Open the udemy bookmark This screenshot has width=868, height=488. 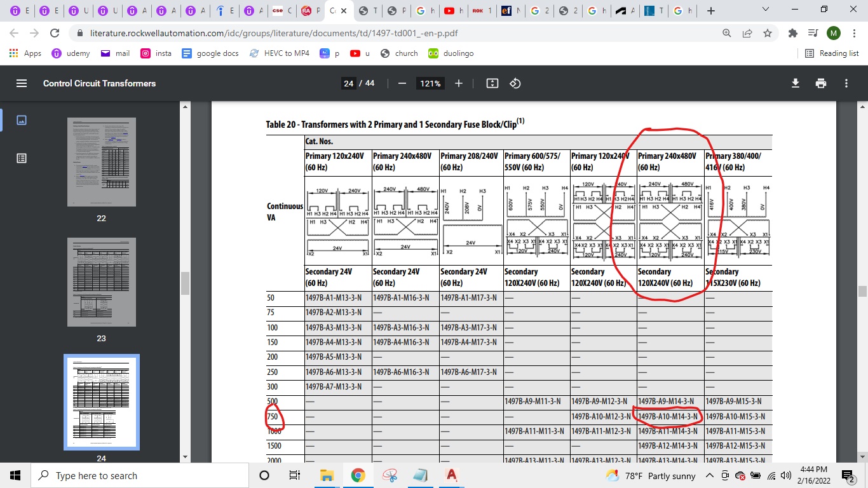pos(71,53)
